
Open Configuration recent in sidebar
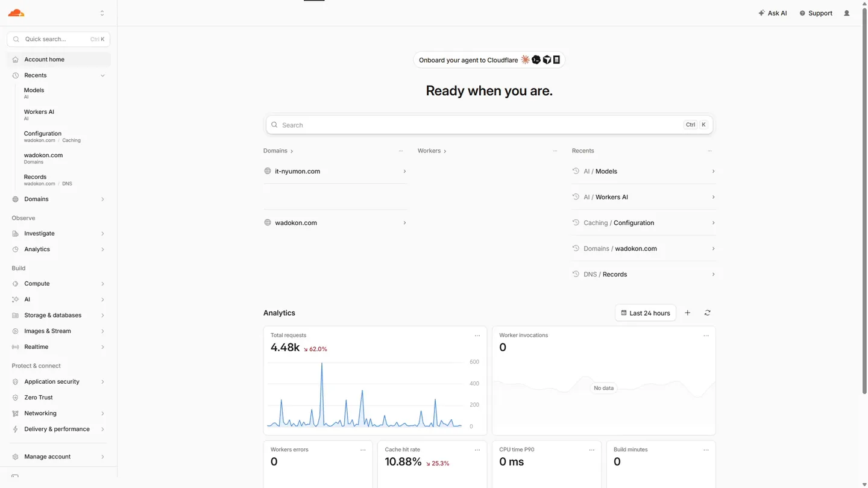52,136
